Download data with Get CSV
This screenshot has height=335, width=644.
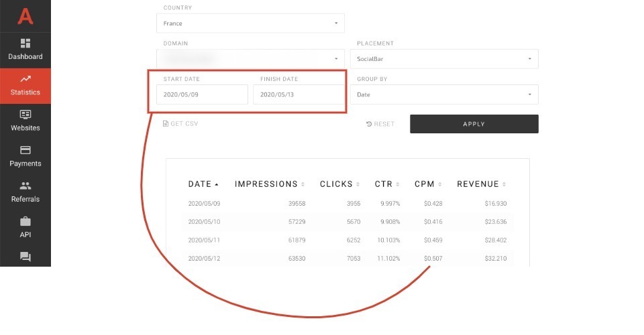(x=180, y=123)
